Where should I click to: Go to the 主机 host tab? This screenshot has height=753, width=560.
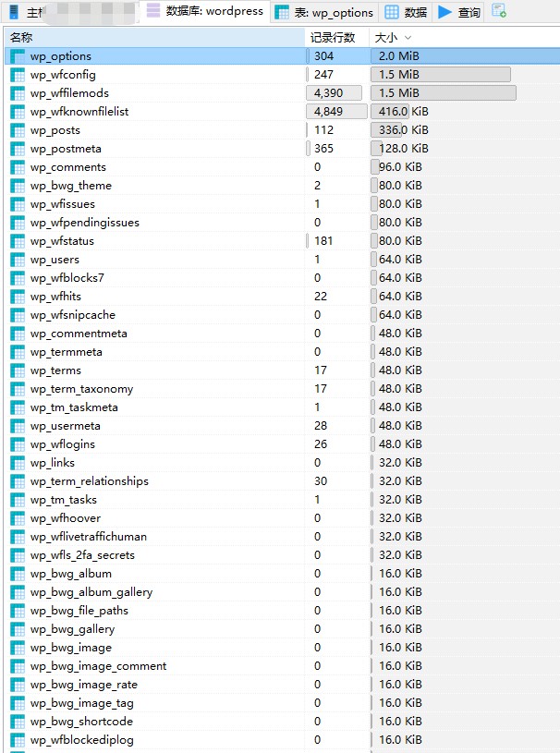[28, 12]
